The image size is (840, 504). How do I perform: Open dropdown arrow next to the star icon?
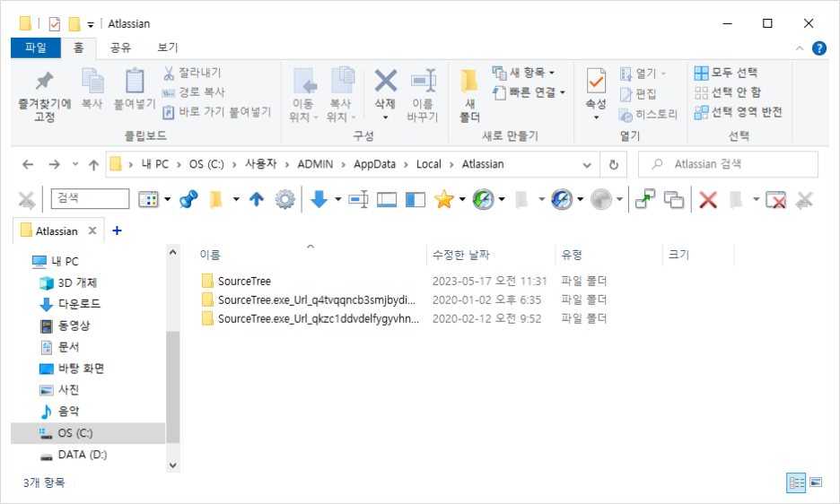coord(462,200)
